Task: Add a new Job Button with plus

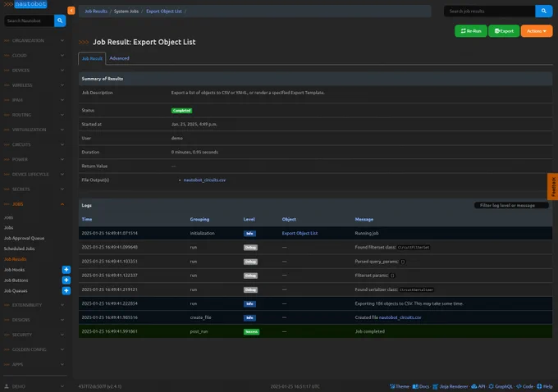Action: click(66, 280)
